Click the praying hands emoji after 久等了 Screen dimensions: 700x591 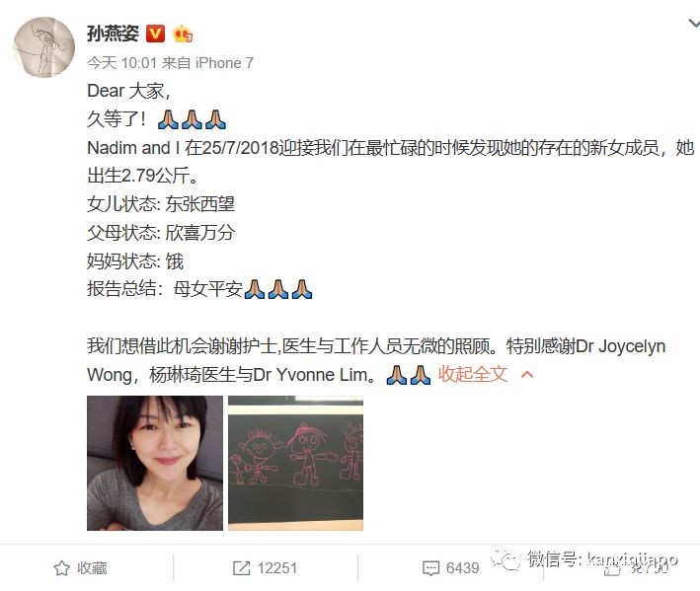192,119
